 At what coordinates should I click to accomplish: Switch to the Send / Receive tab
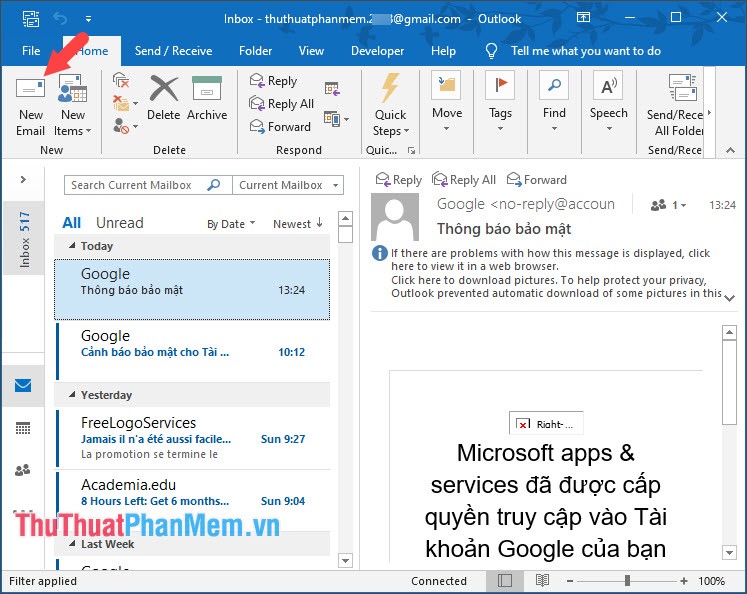173,51
